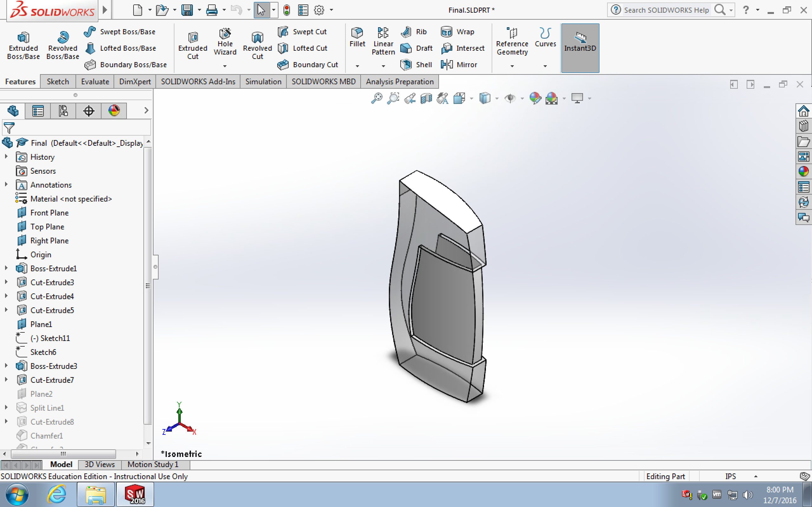
Task: Click the IPS unit system button
Action: coord(730,477)
